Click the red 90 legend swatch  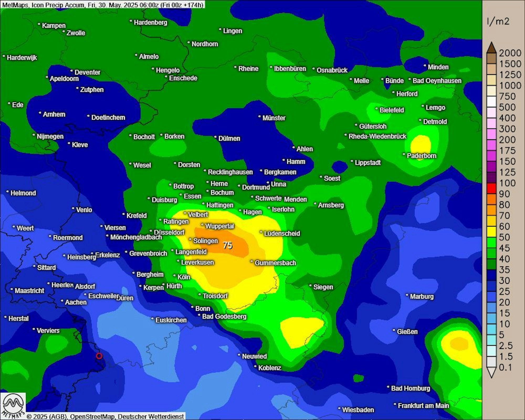[x=491, y=188]
